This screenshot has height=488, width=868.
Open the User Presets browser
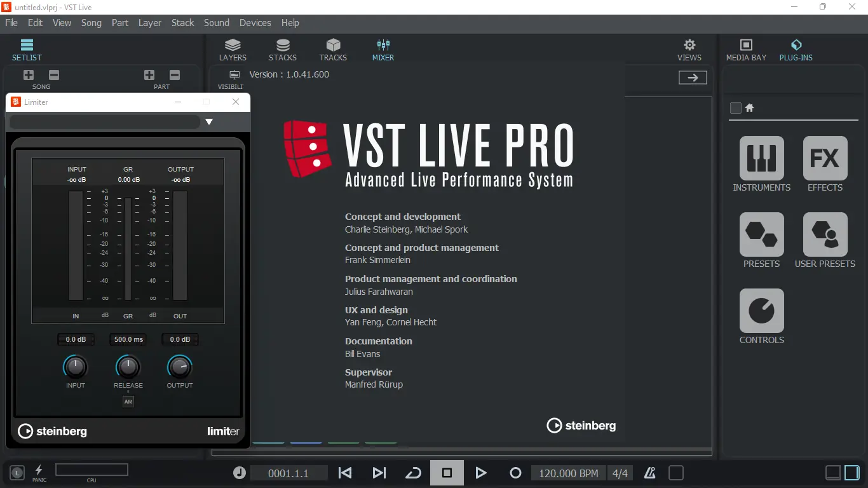(x=825, y=240)
